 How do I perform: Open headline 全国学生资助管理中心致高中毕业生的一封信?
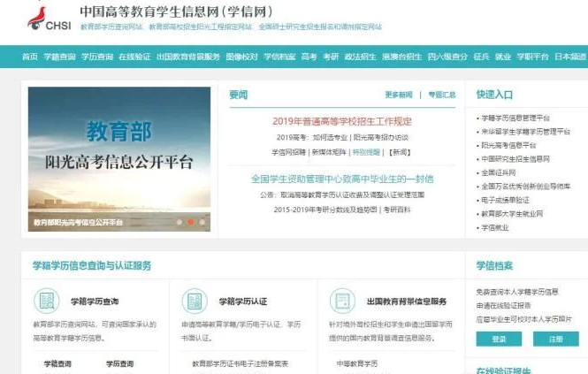coord(342,179)
